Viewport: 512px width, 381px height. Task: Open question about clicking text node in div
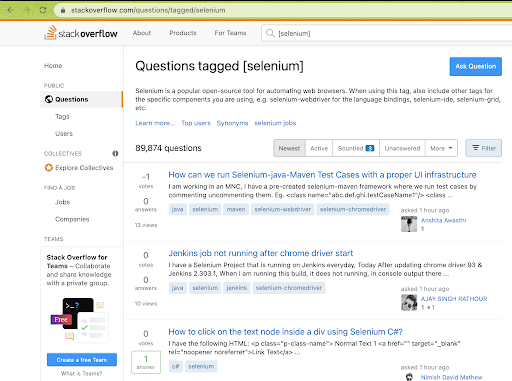(x=285, y=332)
